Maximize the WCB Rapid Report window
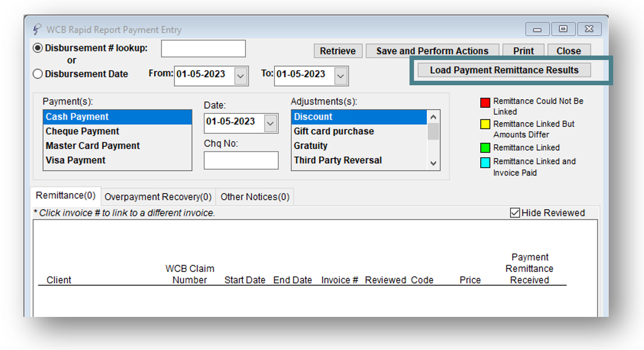Image resolution: width=644 pixels, height=350 pixels. (x=563, y=29)
